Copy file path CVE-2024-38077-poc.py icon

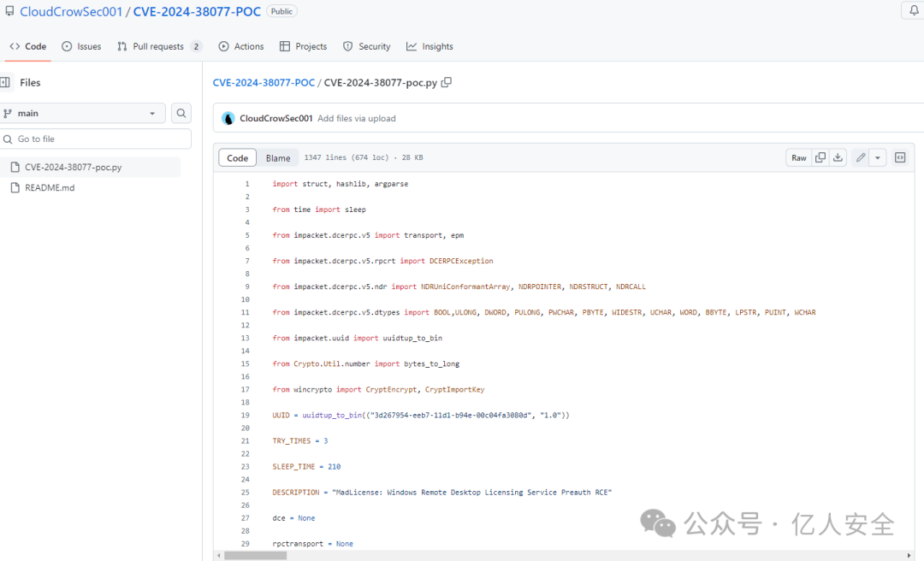pyautogui.click(x=447, y=82)
